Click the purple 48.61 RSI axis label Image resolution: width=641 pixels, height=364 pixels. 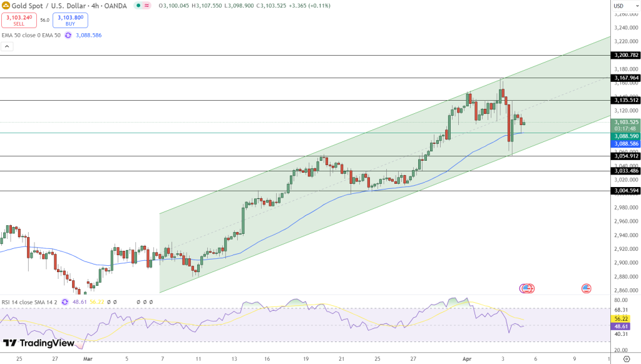pyautogui.click(x=620, y=326)
